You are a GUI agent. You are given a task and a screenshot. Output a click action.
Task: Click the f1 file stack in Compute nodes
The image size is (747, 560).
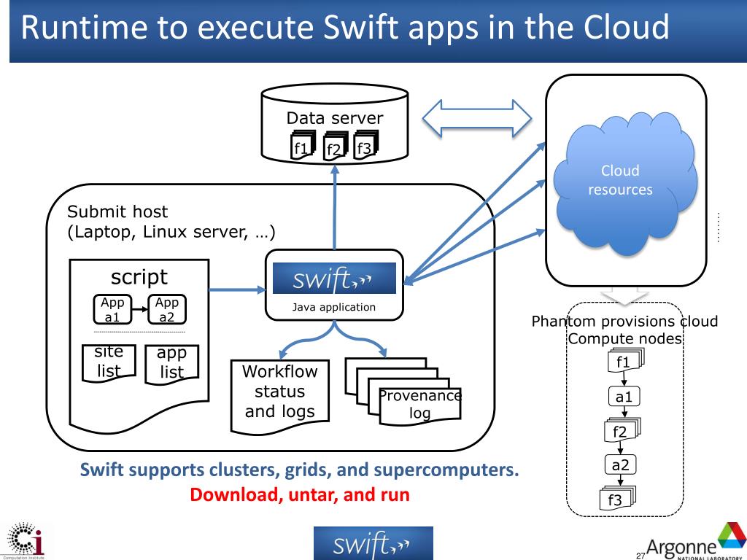point(625,360)
